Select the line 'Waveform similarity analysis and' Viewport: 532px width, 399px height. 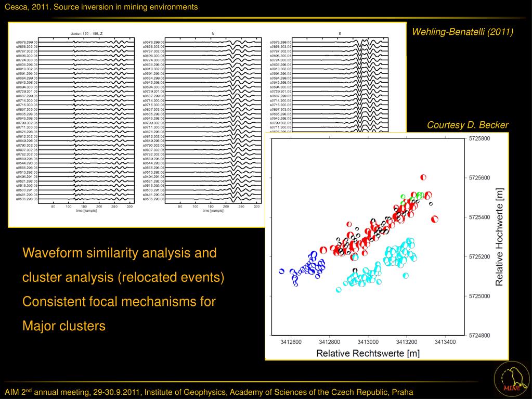120,253
